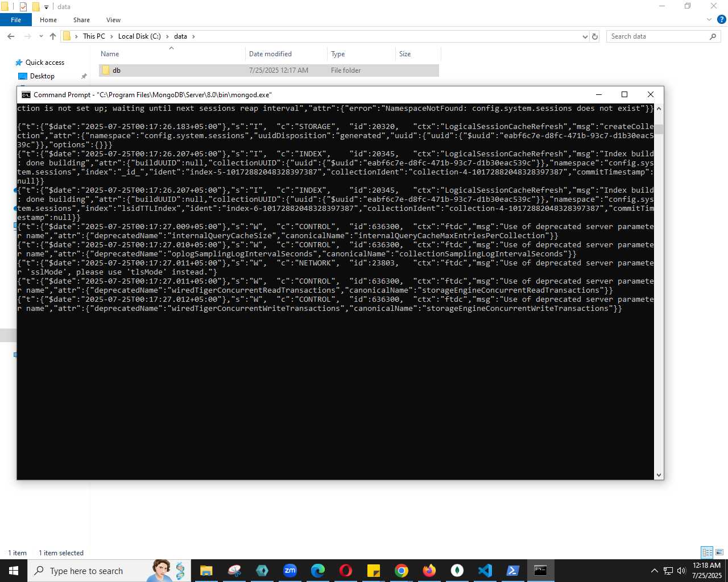Open File Explorer from the taskbar
This screenshot has height=582, width=728.
tap(206, 571)
